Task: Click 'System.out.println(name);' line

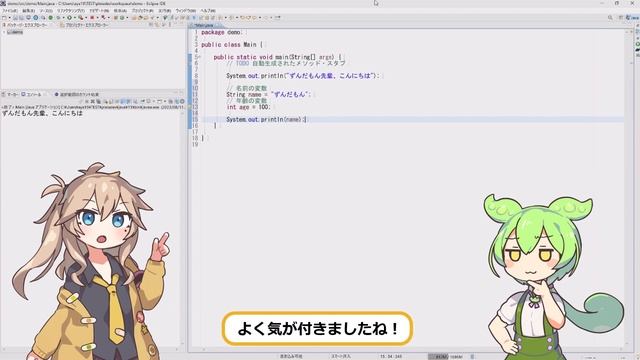Action: coord(267,119)
